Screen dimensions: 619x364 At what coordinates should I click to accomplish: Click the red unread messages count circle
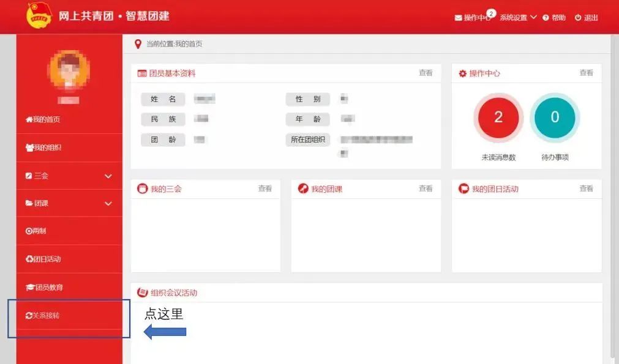(498, 117)
